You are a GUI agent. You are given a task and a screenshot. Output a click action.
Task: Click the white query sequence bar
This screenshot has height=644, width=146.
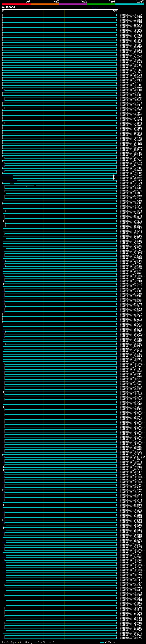click(60, 9)
